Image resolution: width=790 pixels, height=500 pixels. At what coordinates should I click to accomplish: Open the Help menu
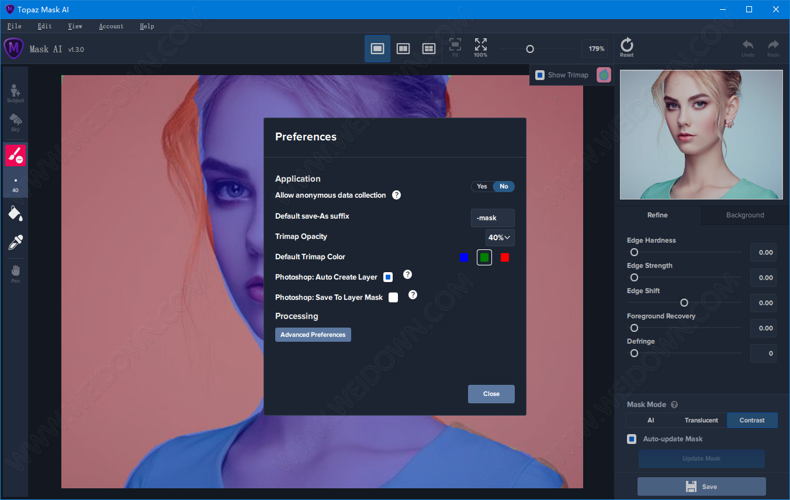[x=147, y=26]
